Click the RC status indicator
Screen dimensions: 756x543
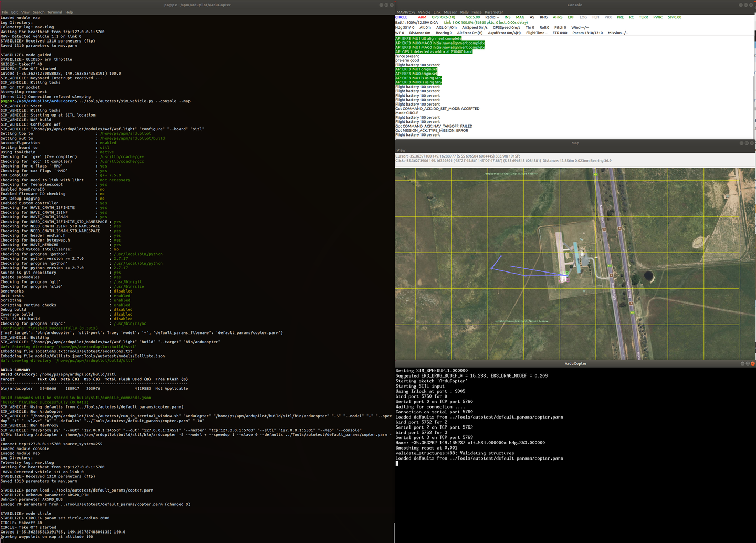[631, 17]
